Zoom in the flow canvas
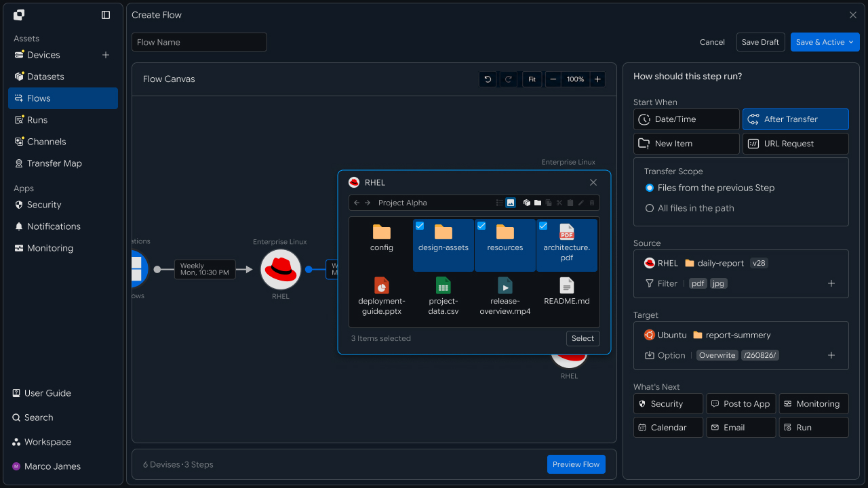 597,79
